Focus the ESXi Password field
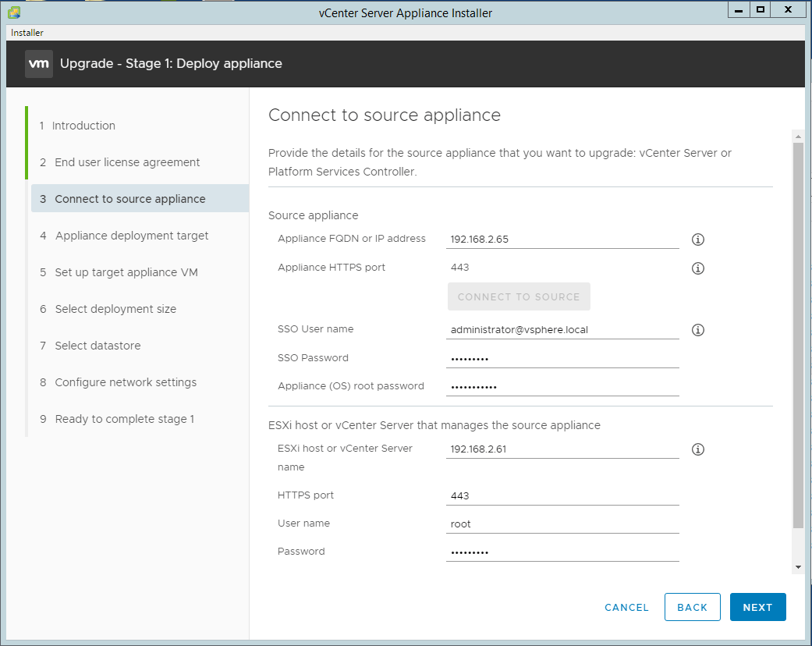 562,552
